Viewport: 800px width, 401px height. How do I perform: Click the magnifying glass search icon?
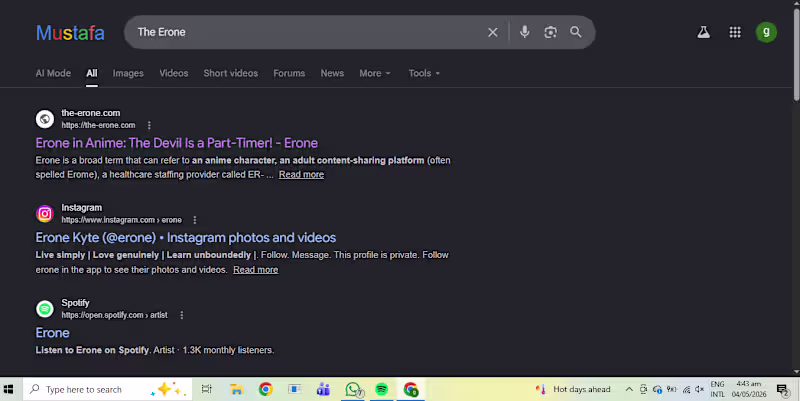576,32
